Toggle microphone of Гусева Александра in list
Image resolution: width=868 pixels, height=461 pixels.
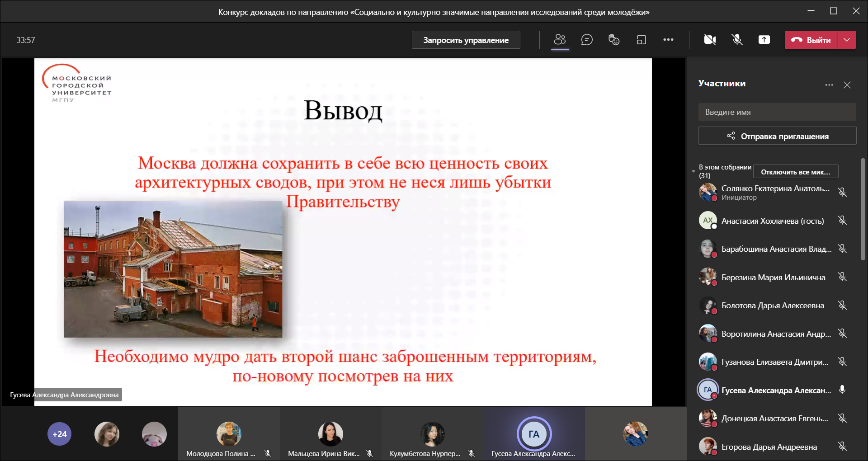point(842,390)
